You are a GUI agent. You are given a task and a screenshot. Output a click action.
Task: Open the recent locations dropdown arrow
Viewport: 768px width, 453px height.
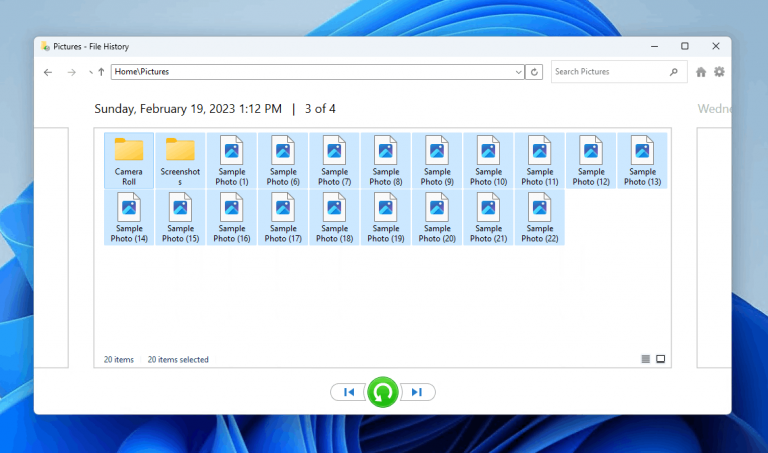point(90,72)
